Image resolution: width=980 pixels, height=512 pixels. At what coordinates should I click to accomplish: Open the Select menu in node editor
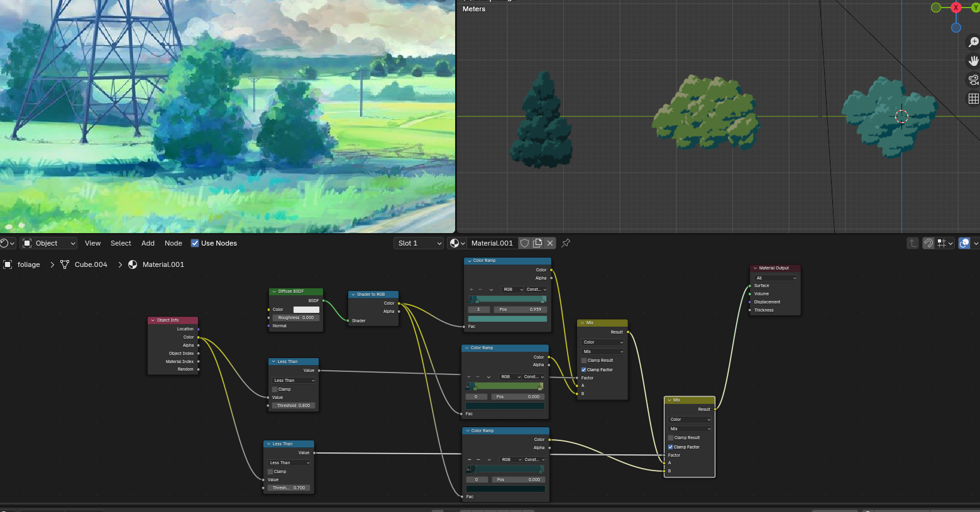click(x=121, y=243)
